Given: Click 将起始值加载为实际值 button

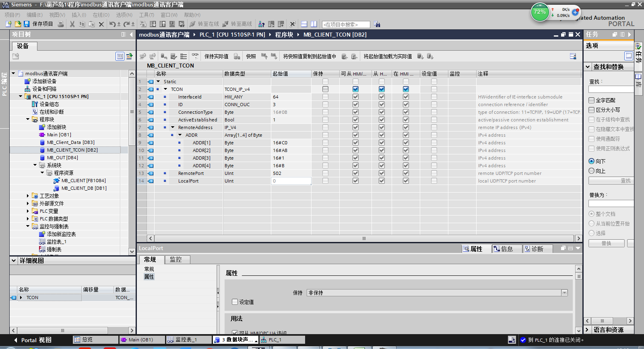Looking at the screenshot, I should (388, 56).
